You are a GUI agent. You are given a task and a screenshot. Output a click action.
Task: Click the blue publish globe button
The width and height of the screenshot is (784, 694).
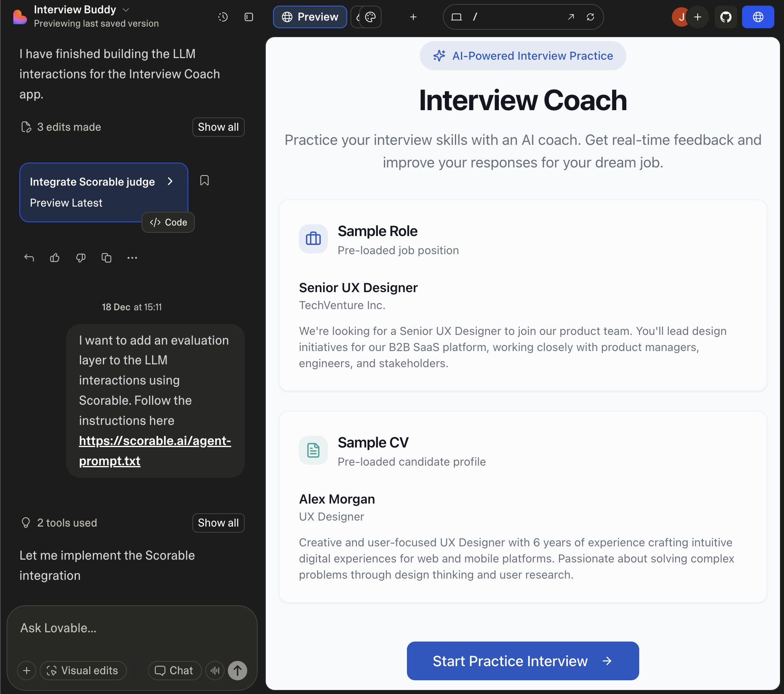coord(758,17)
